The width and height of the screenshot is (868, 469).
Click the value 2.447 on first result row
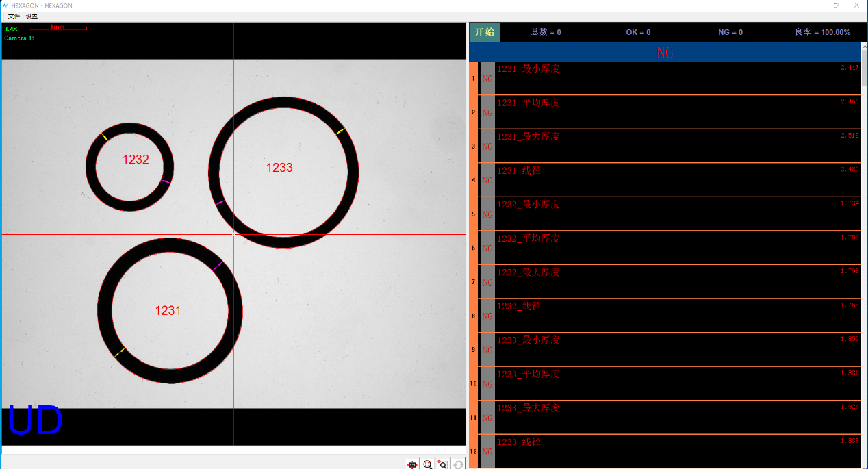851,67
